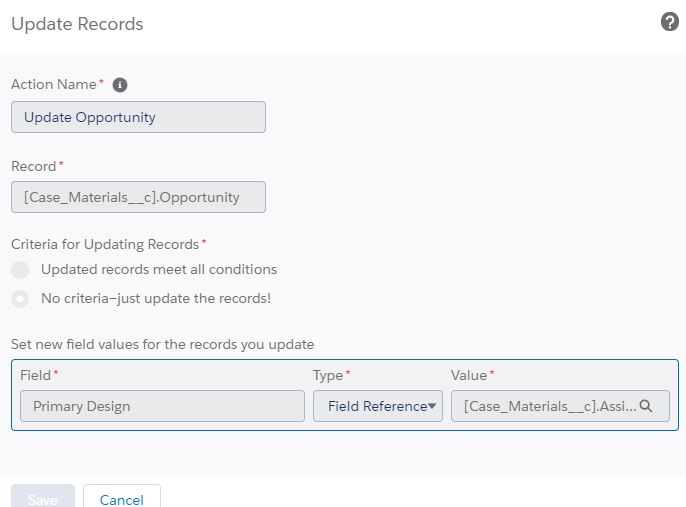686x507 pixels.
Task: Click the 'Field' column label
Action: click(36, 375)
